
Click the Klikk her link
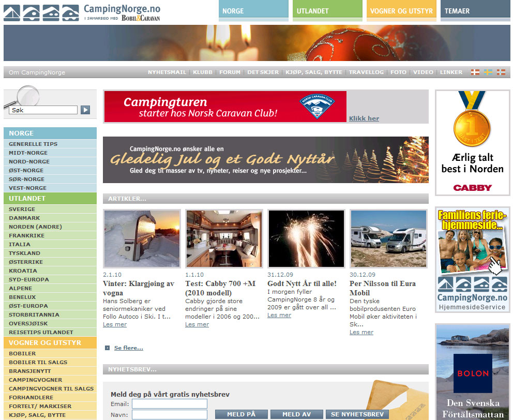click(x=364, y=118)
